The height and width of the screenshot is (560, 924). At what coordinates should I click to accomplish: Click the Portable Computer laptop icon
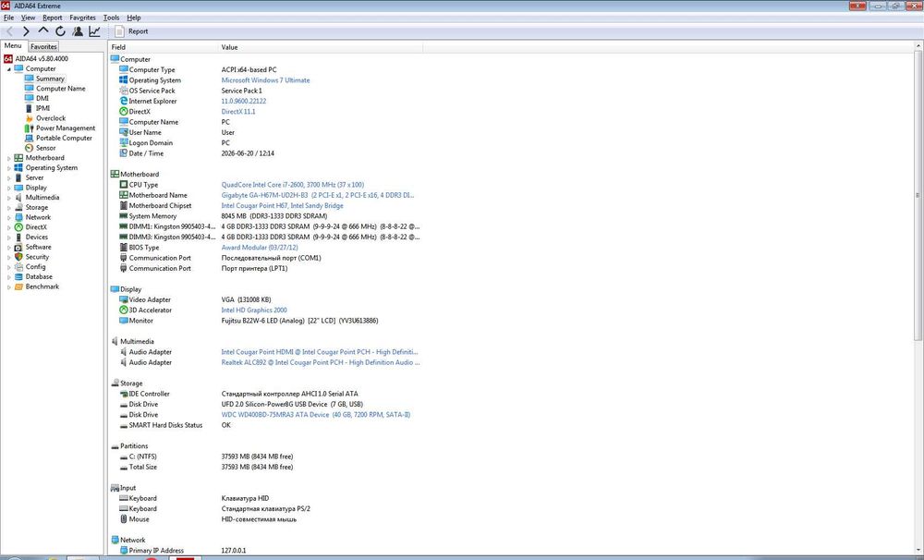29,138
